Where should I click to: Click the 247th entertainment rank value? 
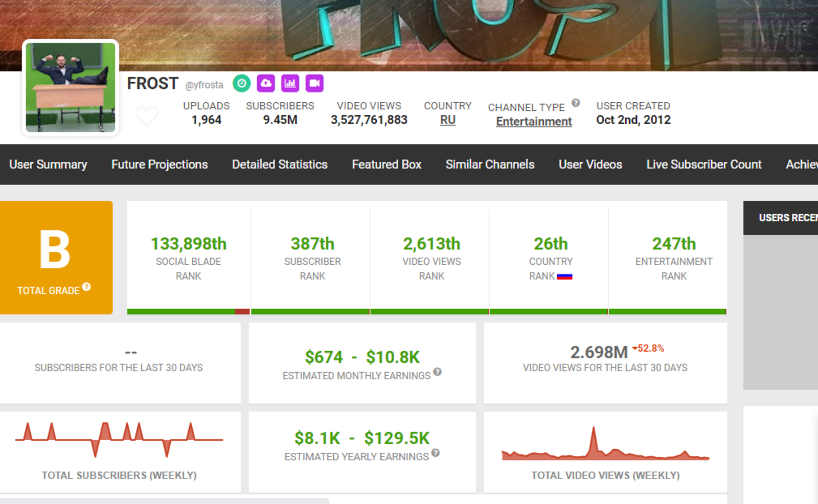[x=674, y=244]
